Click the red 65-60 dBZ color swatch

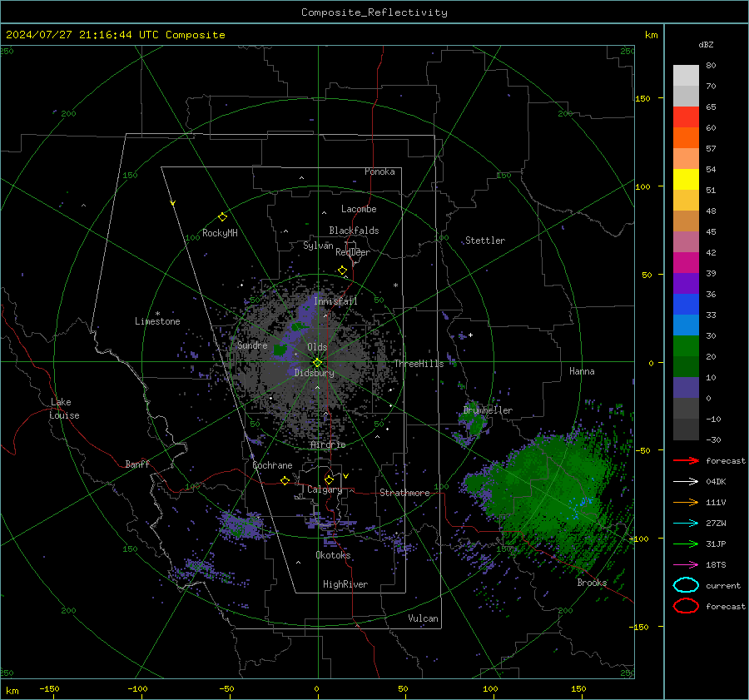[686, 117]
